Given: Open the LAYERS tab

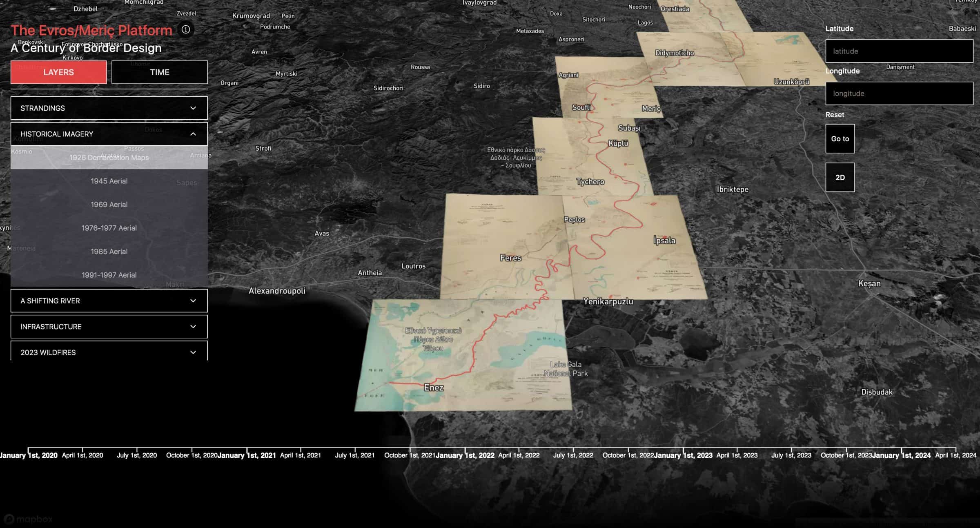Looking at the screenshot, I should pos(58,72).
